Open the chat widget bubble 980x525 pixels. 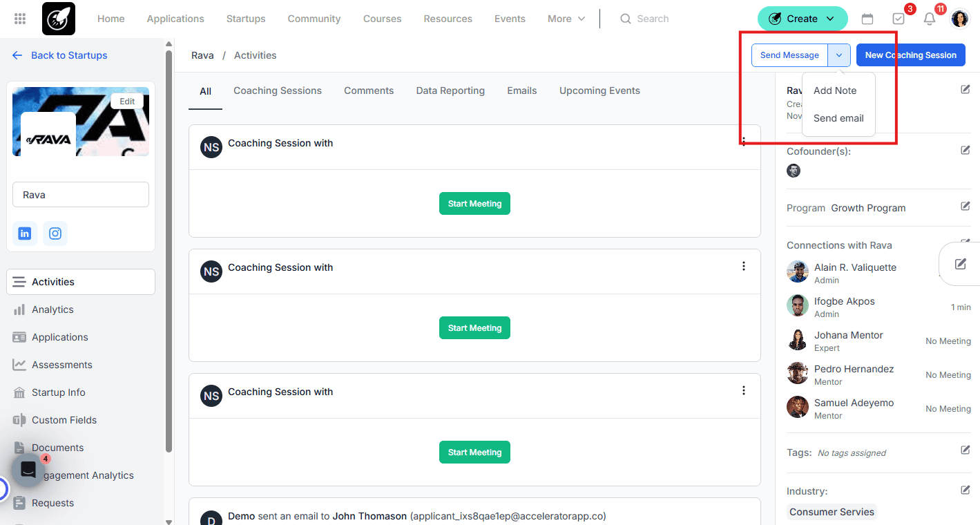[x=28, y=470]
